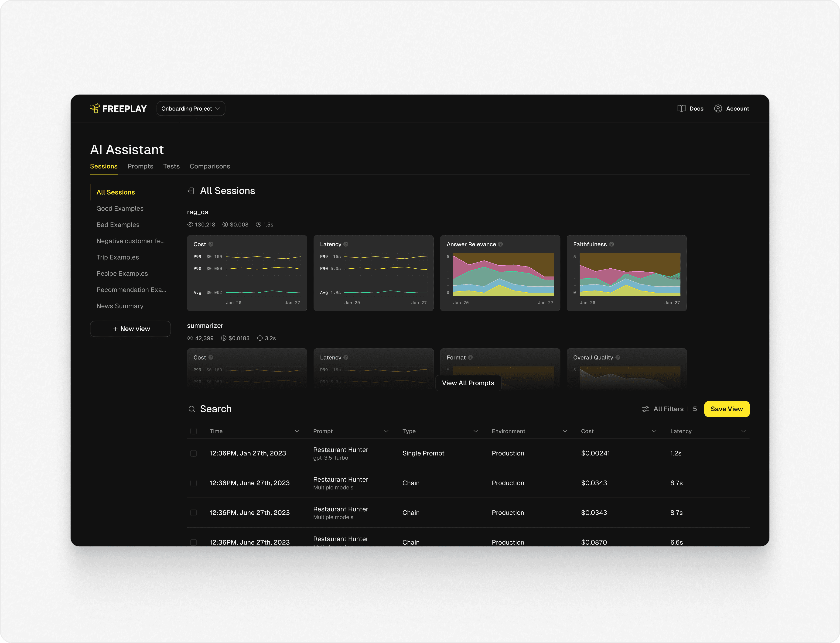Click the search magnifier icon
The width and height of the screenshot is (840, 643).
[192, 409]
